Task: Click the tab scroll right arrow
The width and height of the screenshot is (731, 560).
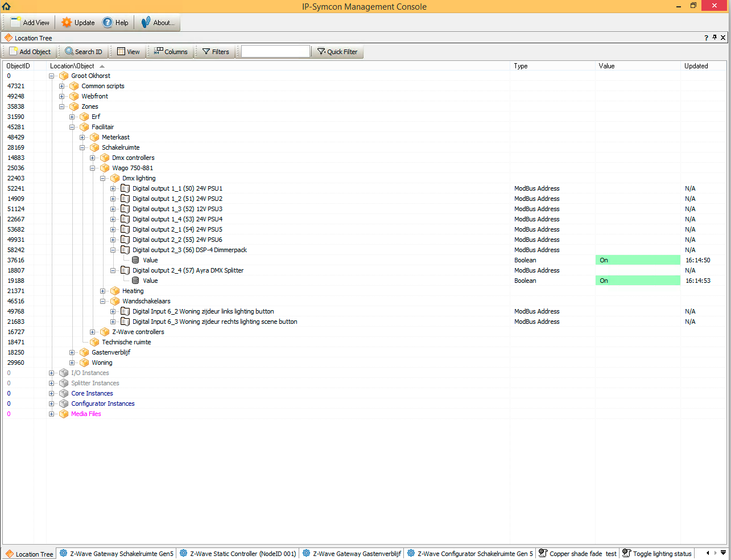Action: (715, 553)
